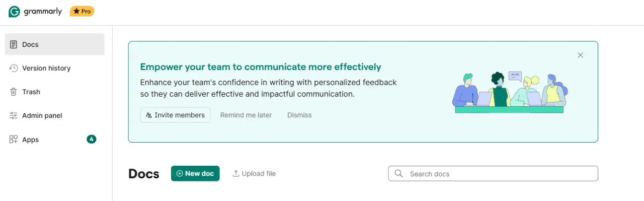Choose Remind me later
The width and height of the screenshot is (644, 201).
tap(246, 115)
